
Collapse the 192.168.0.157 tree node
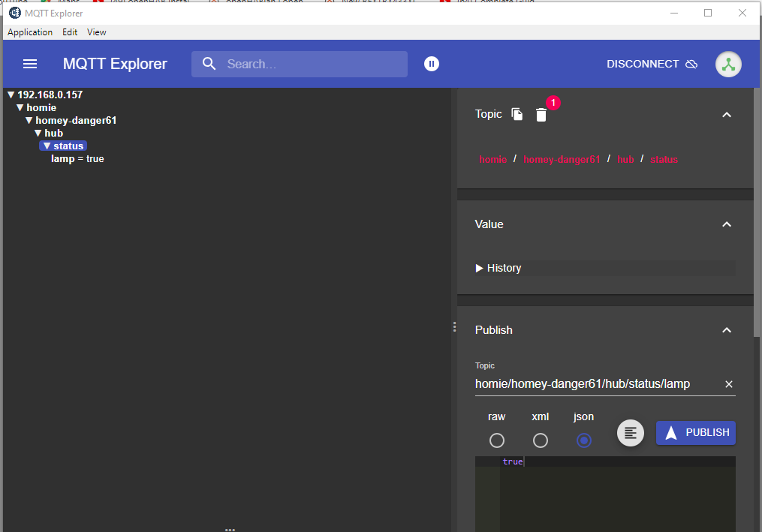point(11,95)
